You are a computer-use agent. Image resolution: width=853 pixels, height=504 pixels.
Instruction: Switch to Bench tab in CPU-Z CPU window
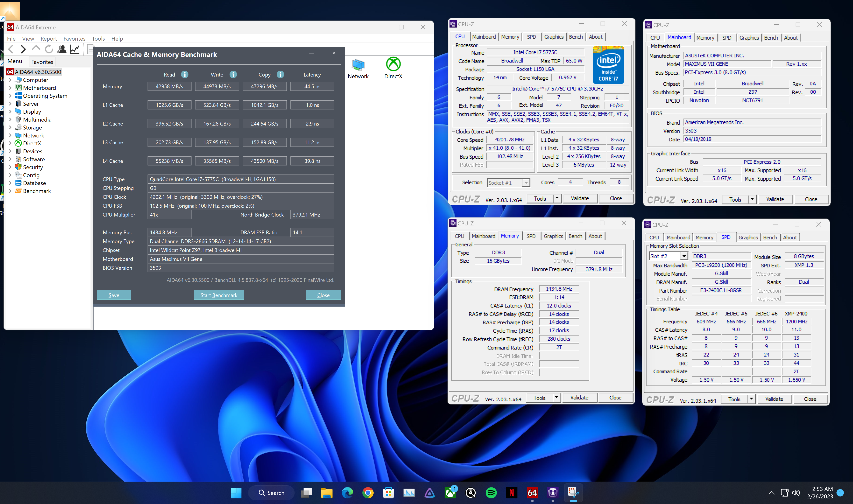(576, 37)
